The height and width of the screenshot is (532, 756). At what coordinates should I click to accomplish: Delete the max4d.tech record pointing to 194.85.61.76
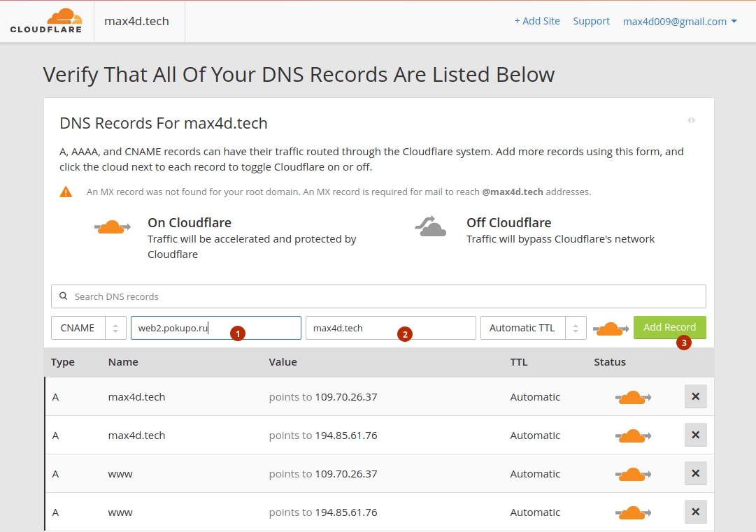pos(696,435)
